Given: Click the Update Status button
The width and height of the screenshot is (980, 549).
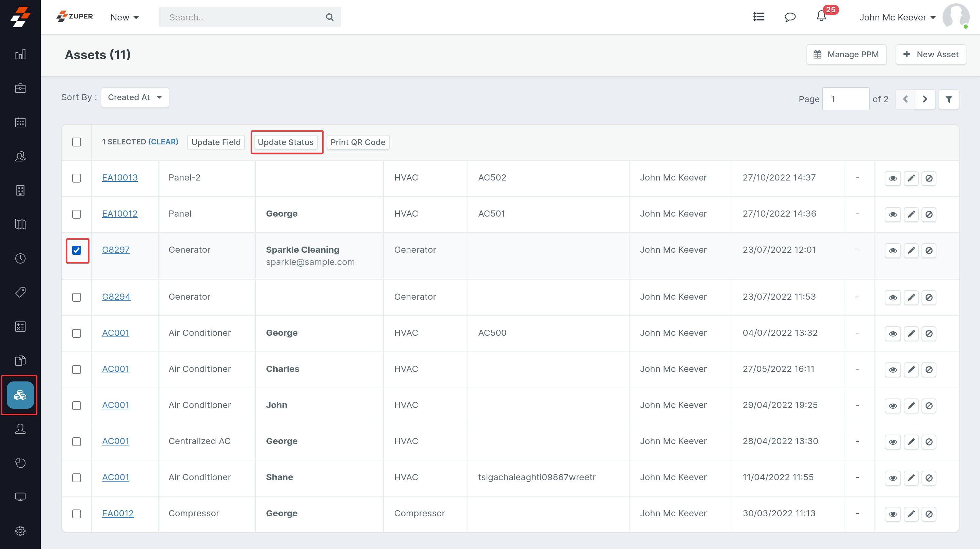Looking at the screenshot, I should click(x=285, y=142).
